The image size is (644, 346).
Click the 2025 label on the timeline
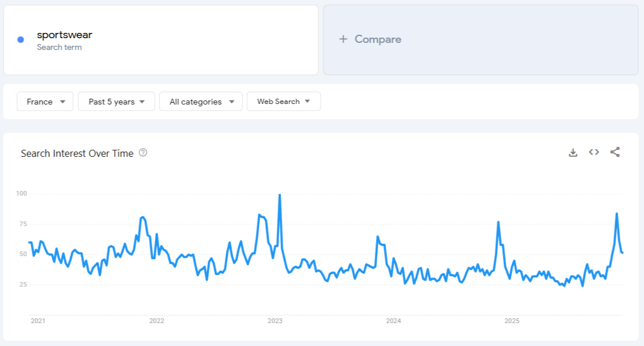tap(511, 321)
